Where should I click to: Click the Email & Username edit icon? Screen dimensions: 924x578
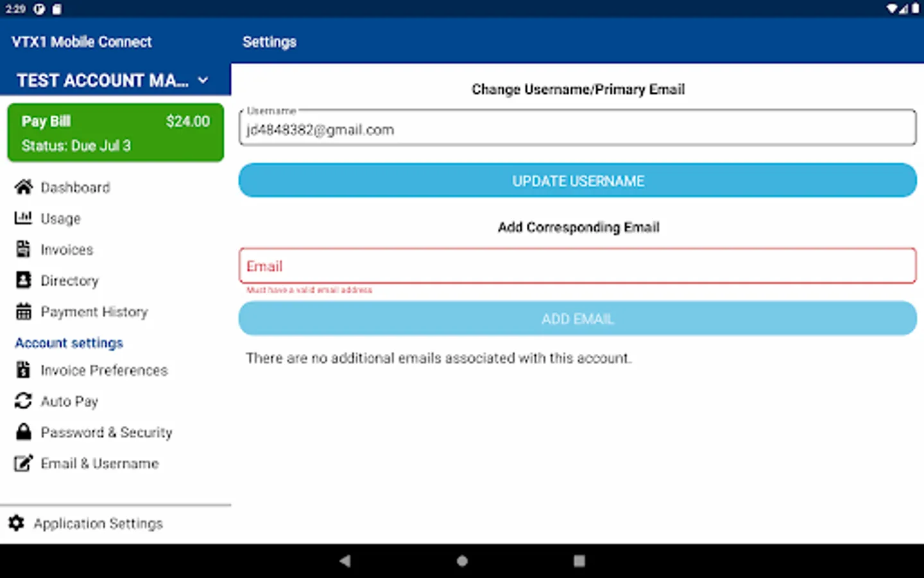pos(23,463)
